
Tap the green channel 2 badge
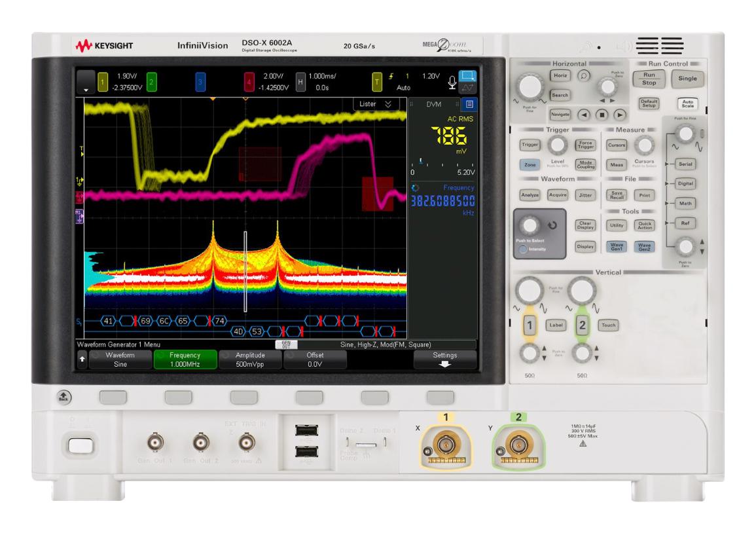pos(151,82)
